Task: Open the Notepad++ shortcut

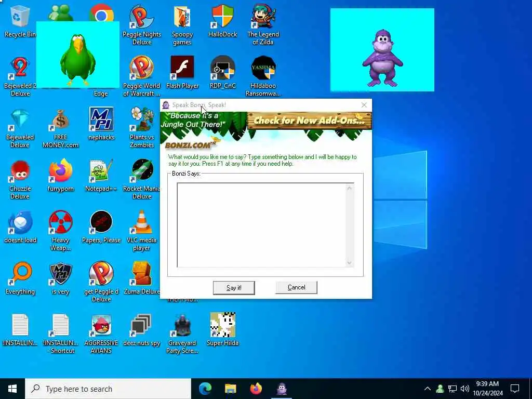Action: tap(101, 171)
